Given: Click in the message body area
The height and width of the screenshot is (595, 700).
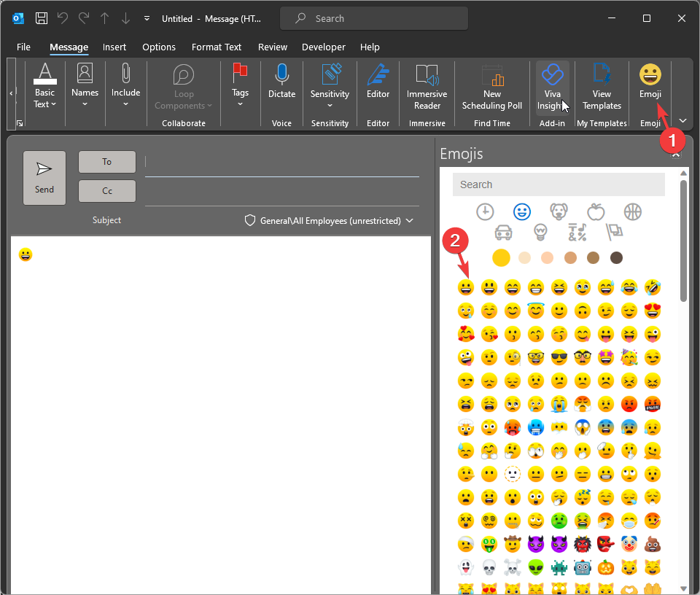Looking at the screenshot, I should point(220,415).
